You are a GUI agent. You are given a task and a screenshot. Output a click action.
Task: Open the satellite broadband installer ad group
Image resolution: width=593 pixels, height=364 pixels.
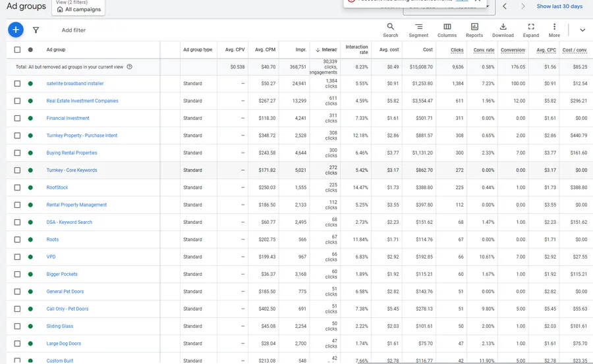pyautogui.click(x=75, y=84)
